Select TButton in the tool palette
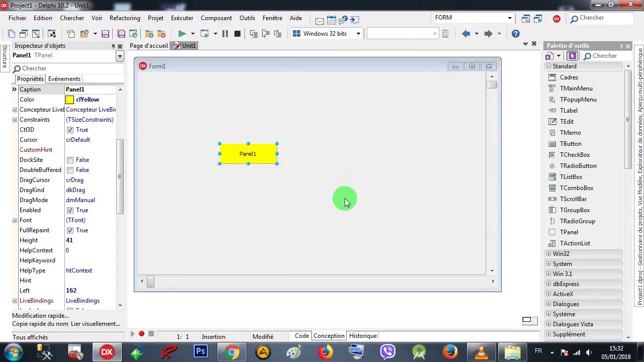 coord(571,144)
